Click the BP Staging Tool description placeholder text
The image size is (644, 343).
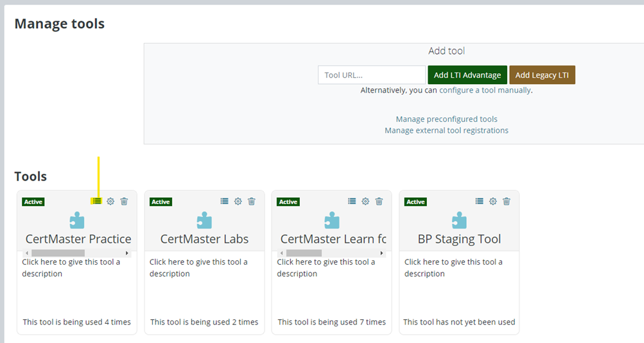pyautogui.click(x=453, y=268)
